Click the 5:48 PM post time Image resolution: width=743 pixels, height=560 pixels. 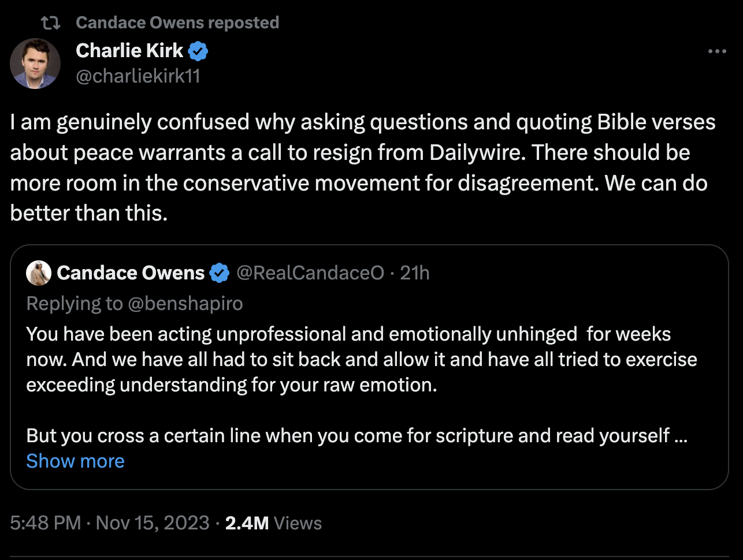(46, 523)
